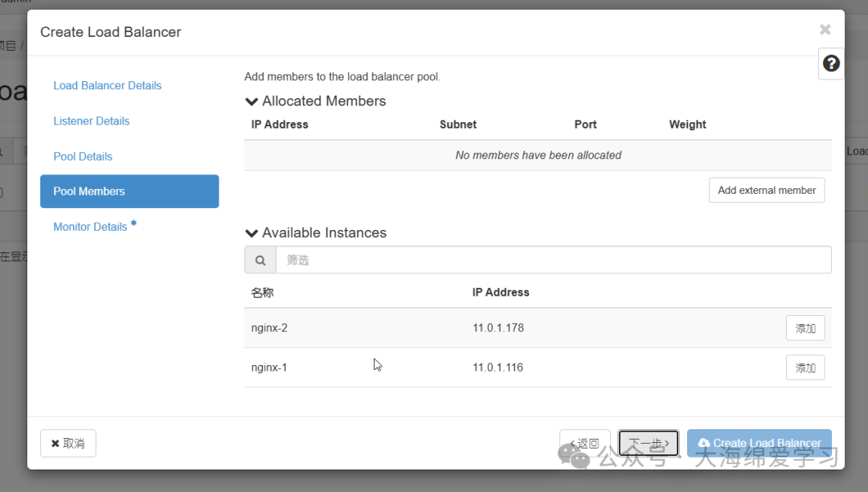Image resolution: width=868 pixels, height=492 pixels.
Task: Click 返回 to go back a step
Action: (584, 443)
